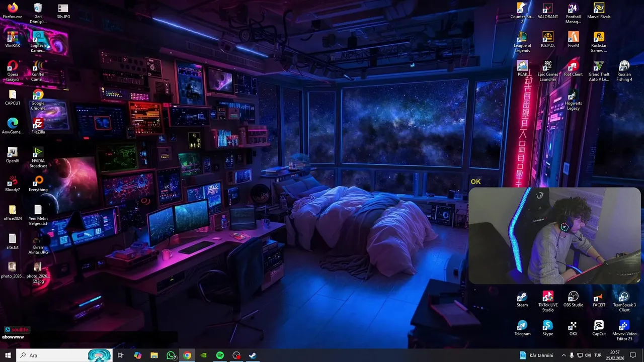Open the Logitech Kamera app shortcut
This screenshot has height=362, width=644.
click(x=38, y=42)
